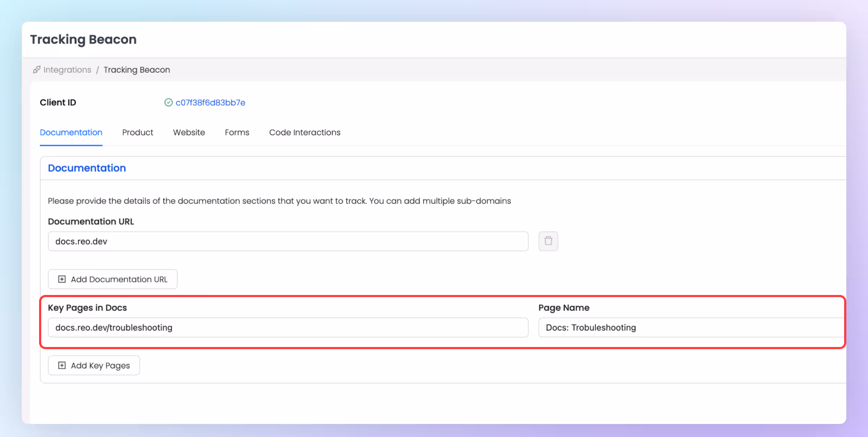Add Key Pages button
The height and width of the screenshot is (437, 868).
click(x=94, y=365)
